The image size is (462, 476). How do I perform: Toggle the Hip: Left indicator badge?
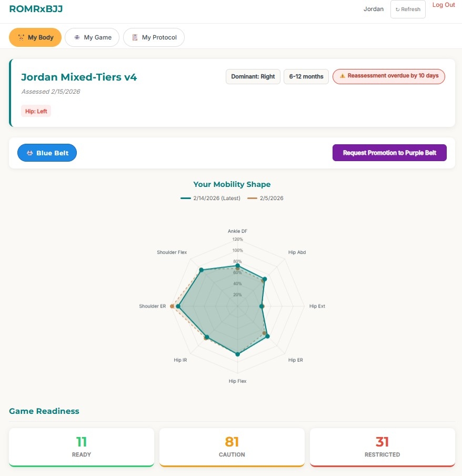[36, 111]
